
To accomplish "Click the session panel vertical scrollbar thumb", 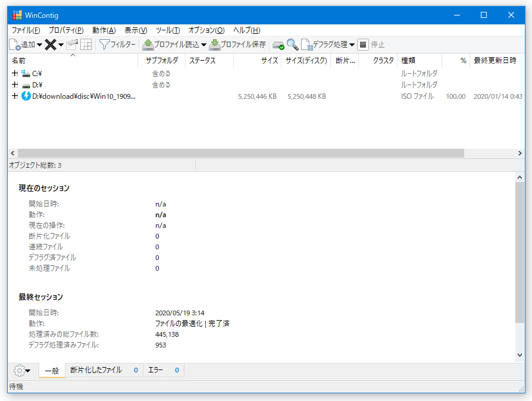I will point(520,252).
